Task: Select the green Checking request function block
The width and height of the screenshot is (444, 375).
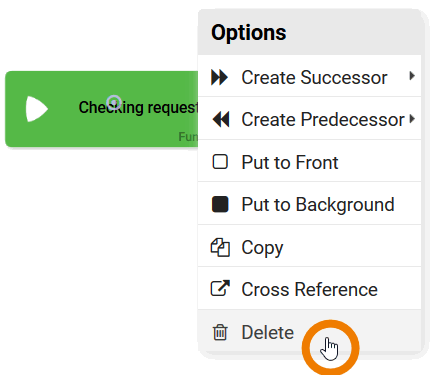Action: (102, 109)
